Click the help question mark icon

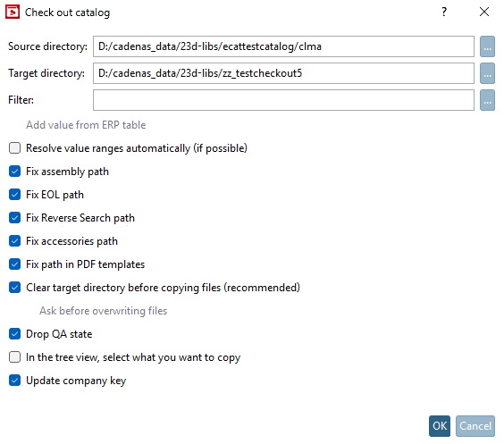tap(444, 12)
